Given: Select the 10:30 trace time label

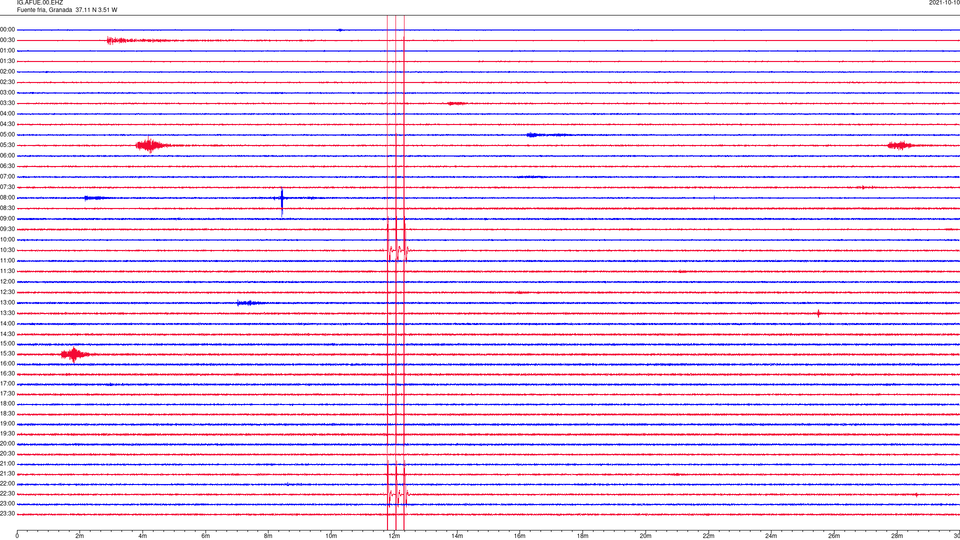Looking at the screenshot, I should tap(8, 250).
